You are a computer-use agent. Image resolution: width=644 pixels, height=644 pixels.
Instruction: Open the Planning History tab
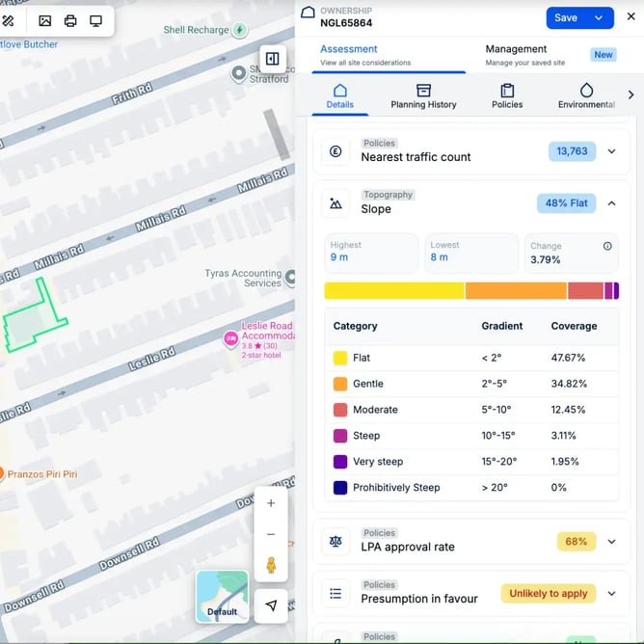pos(423,95)
